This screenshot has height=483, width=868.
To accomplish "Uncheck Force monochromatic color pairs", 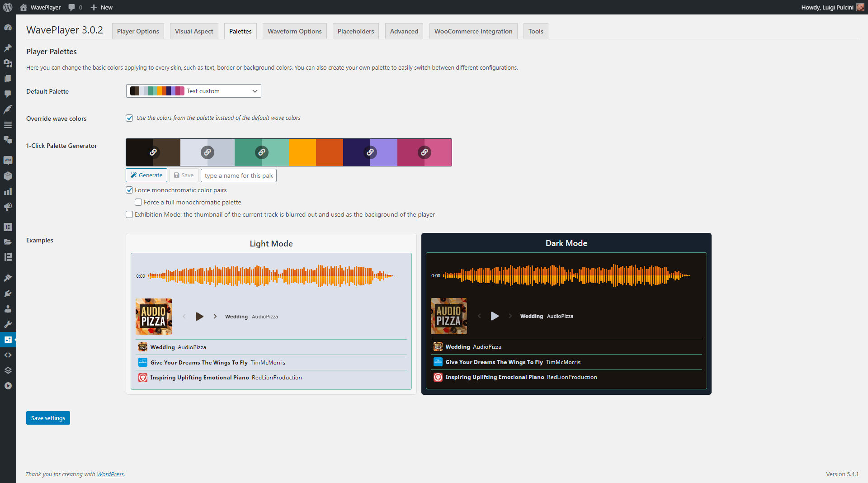I will coord(129,190).
